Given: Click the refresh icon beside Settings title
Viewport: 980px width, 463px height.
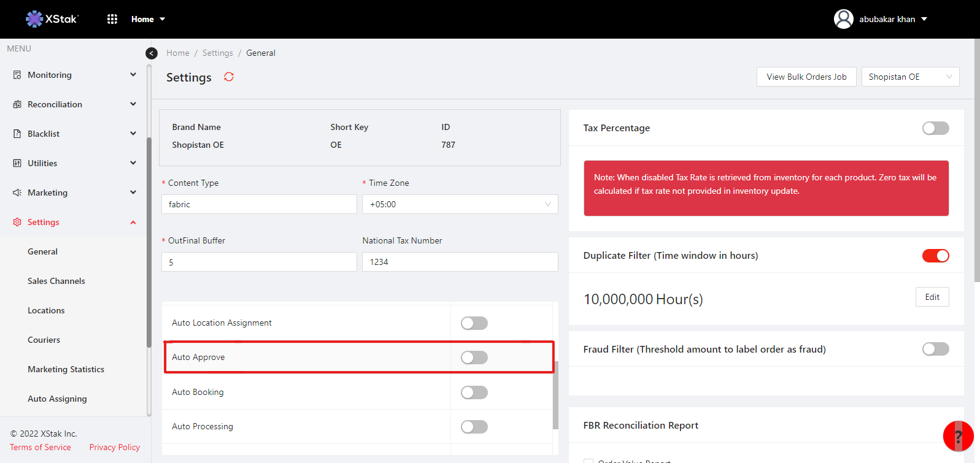Looking at the screenshot, I should pos(229,77).
